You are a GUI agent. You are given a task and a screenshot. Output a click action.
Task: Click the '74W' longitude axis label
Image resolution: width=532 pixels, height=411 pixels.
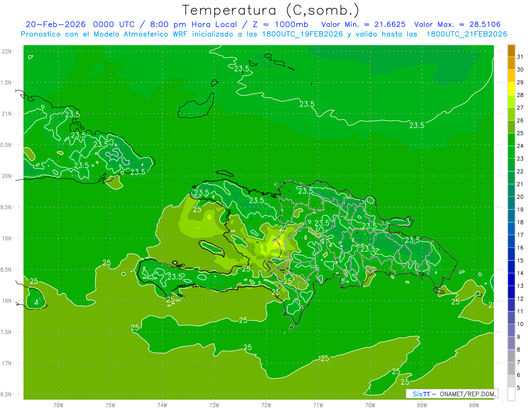162,405
